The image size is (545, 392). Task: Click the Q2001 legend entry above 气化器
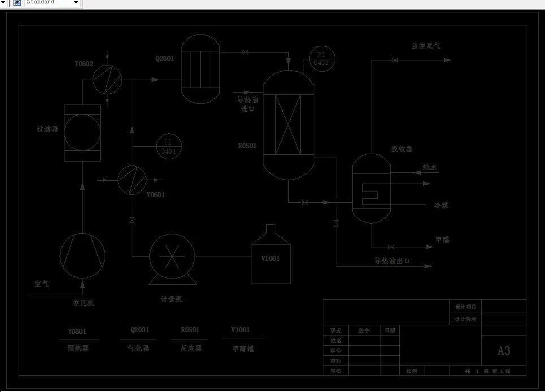[140, 330]
